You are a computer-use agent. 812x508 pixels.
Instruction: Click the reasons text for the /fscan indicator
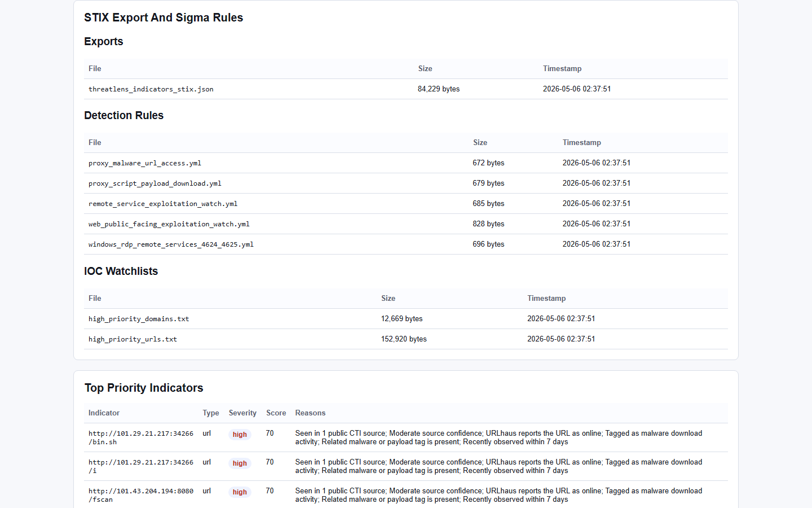coord(498,495)
